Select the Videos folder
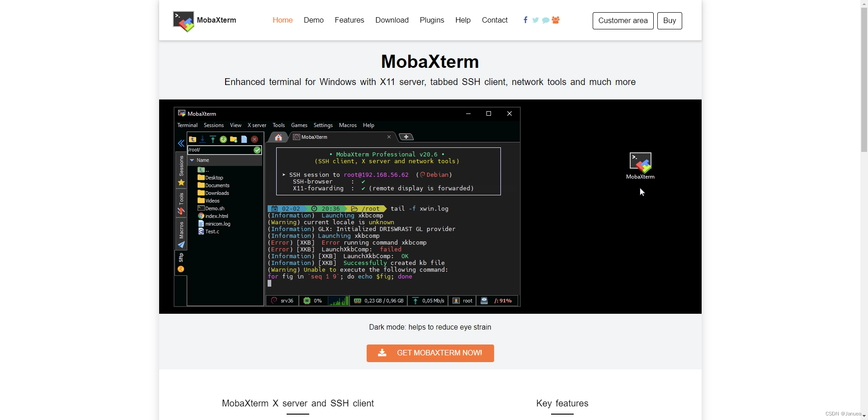868x420 pixels. [208, 201]
